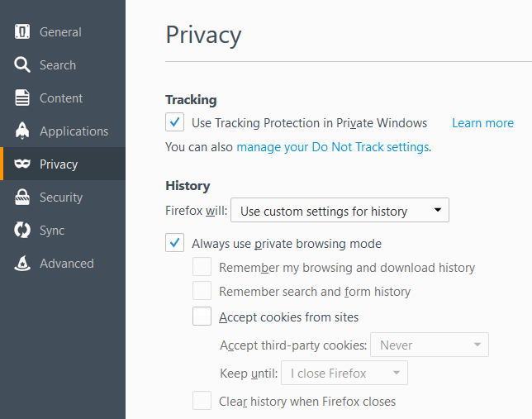Click the General switch icon in sidebar
Viewport: 532px width, 419px height.
coord(22,32)
